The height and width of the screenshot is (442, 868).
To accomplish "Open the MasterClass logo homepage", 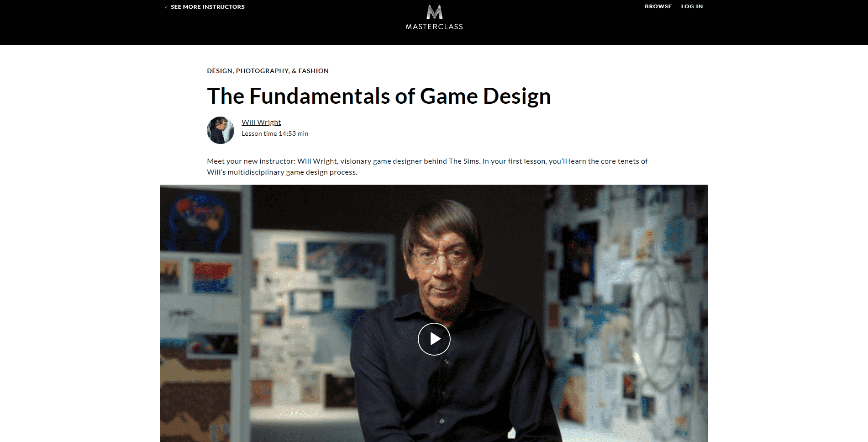I will click(434, 17).
